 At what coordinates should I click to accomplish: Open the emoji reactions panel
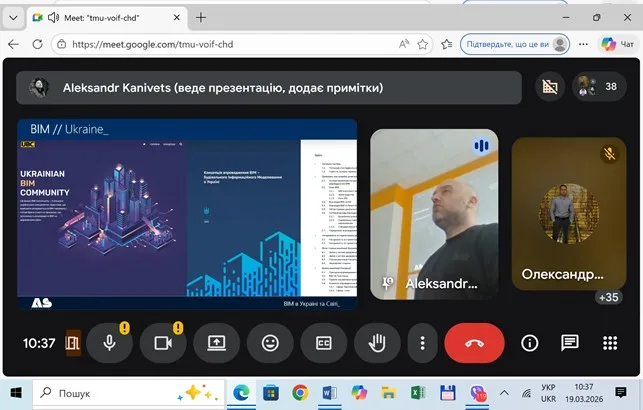click(x=270, y=343)
